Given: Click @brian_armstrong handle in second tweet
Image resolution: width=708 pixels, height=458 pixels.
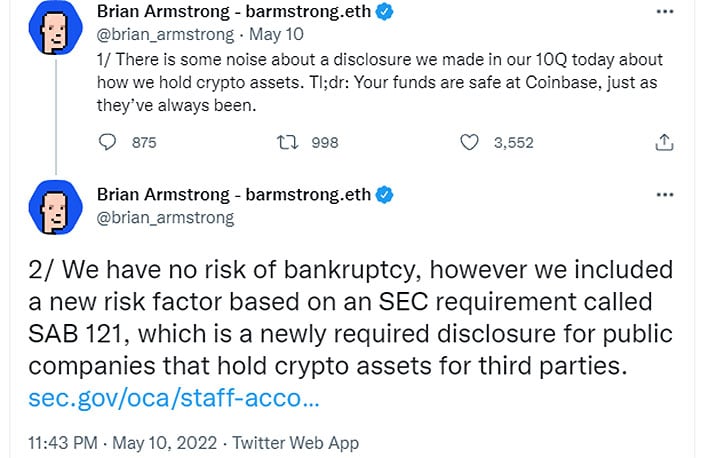Looking at the screenshot, I should [165, 218].
